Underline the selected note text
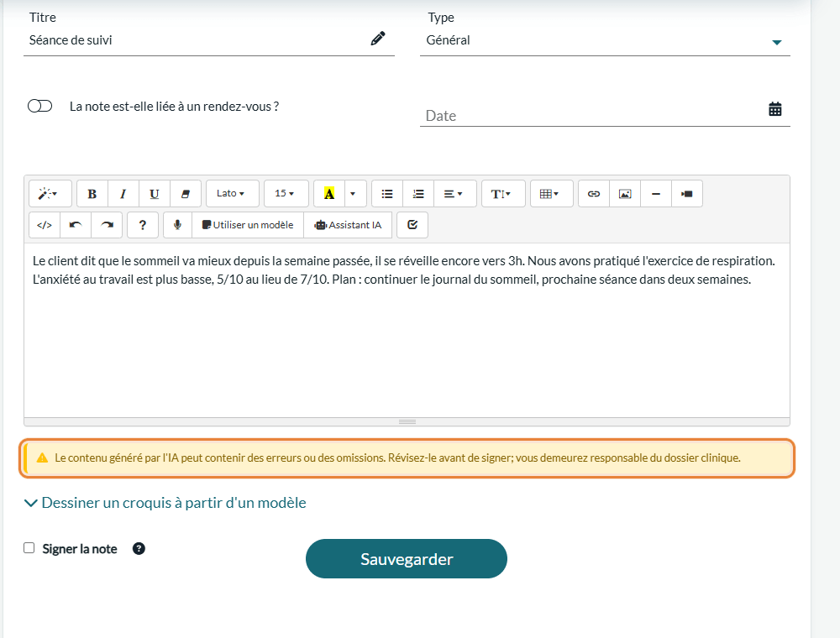This screenshot has height=638, width=840. 155,194
